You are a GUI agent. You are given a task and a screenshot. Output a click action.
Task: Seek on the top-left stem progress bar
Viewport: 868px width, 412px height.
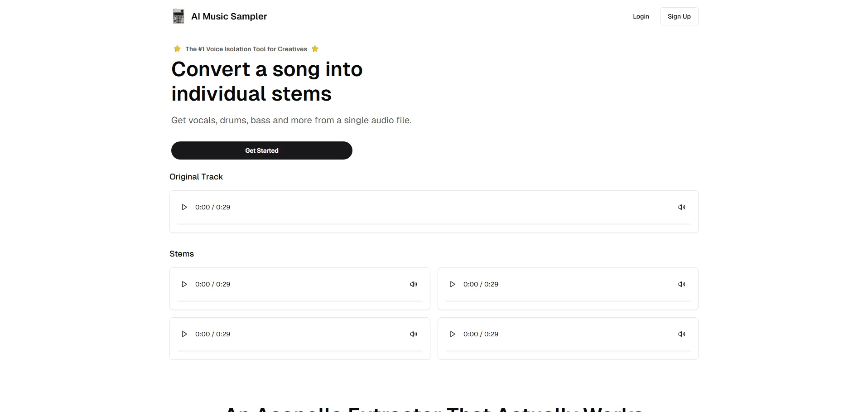299,301
